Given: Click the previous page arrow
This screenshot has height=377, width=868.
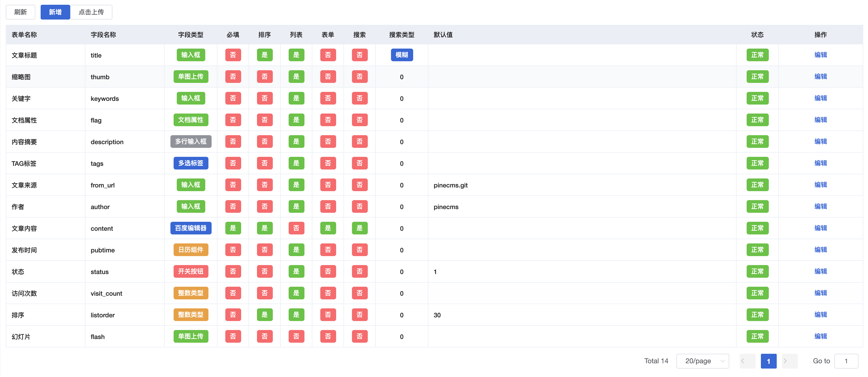Looking at the screenshot, I should tap(743, 361).
